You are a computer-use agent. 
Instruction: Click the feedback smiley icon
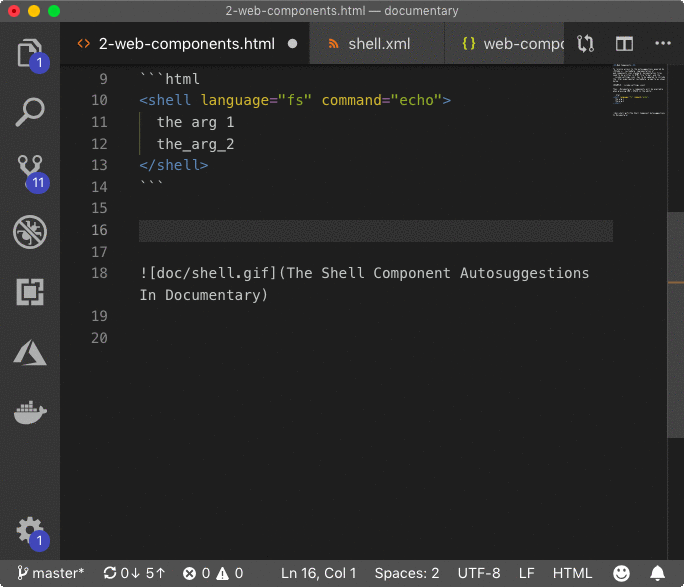point(621,573)
